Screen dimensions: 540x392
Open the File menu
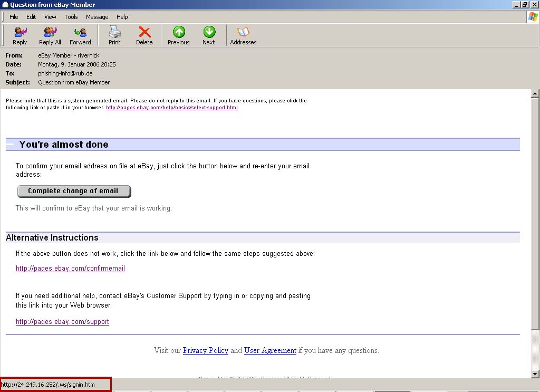pos(14,17)
